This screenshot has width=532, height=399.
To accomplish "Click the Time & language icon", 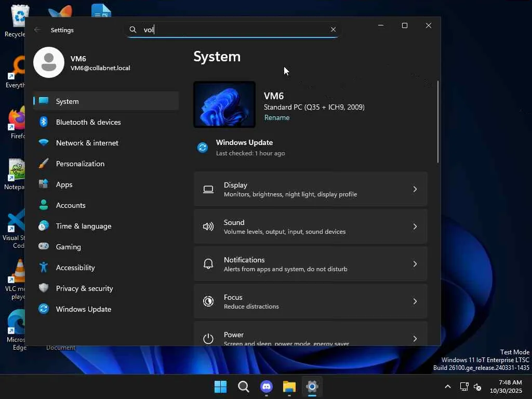I will pyautogui.click(x=44, y=226).
